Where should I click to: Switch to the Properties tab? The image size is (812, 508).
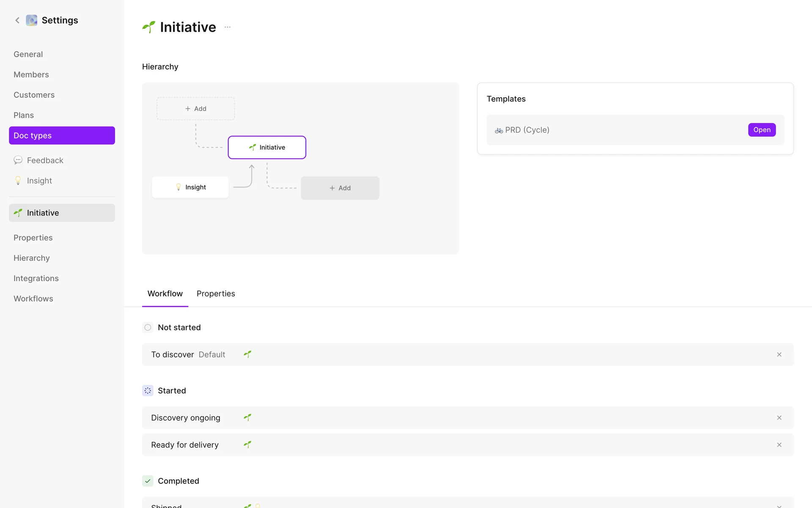[x=216, y=293]
